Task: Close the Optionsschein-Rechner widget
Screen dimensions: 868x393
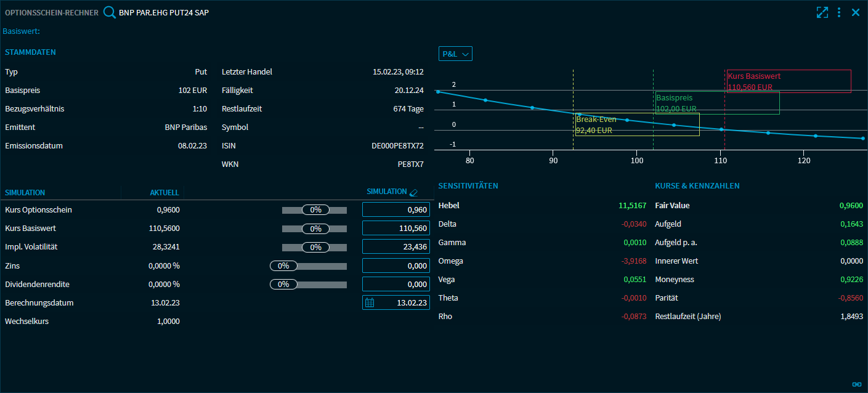Action: click(x=856, y=12)
